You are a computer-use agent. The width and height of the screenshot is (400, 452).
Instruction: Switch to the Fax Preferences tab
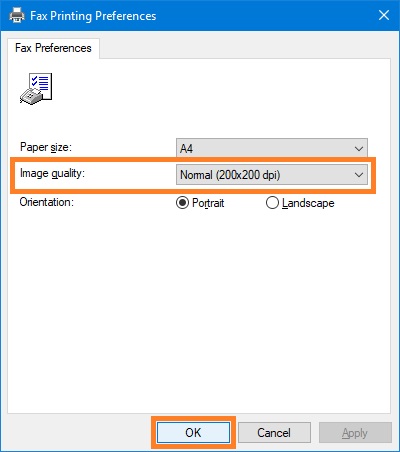point(53,48)
